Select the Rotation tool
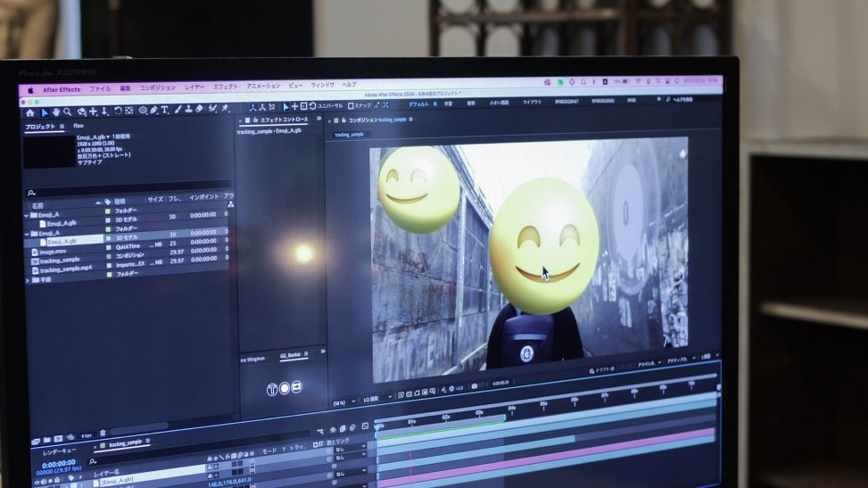This screenshot has width=868, height=488. (118, 111)
